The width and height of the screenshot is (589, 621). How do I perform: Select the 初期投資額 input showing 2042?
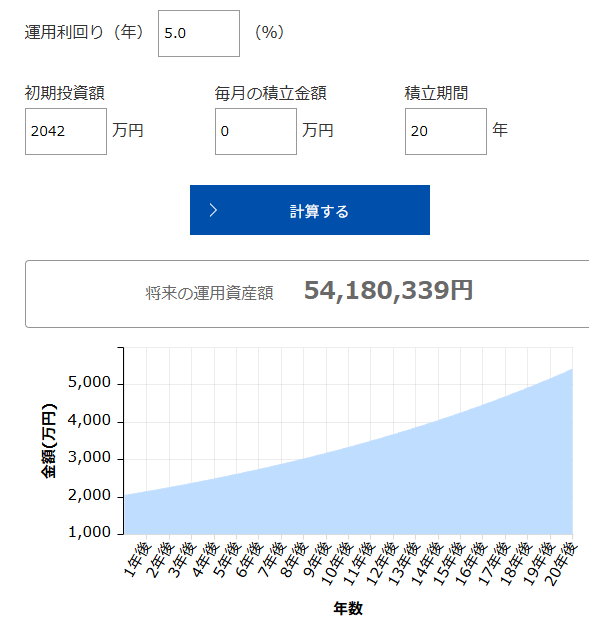point(66,131)
